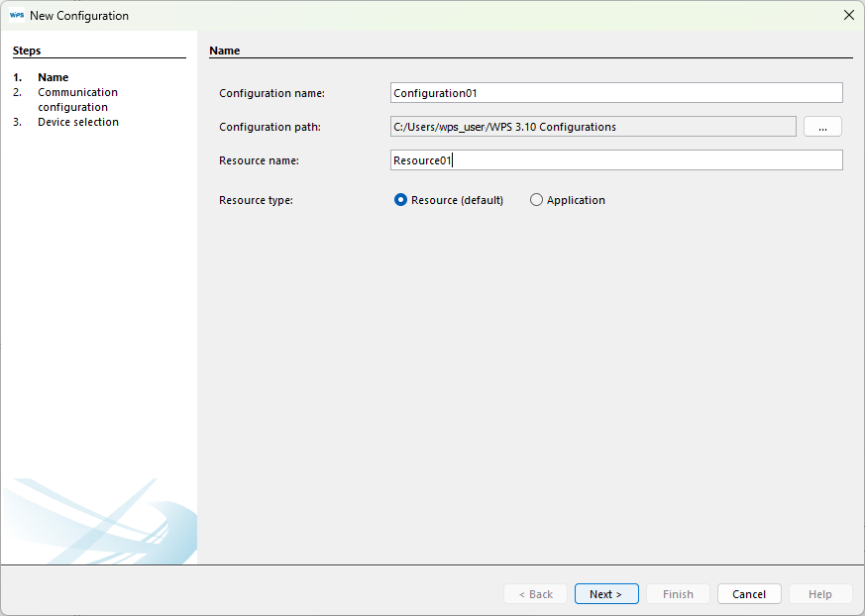The width and height of the screenshot is (865, 616).
Task: Choose Application as the resource type
Action: [536, 199]
